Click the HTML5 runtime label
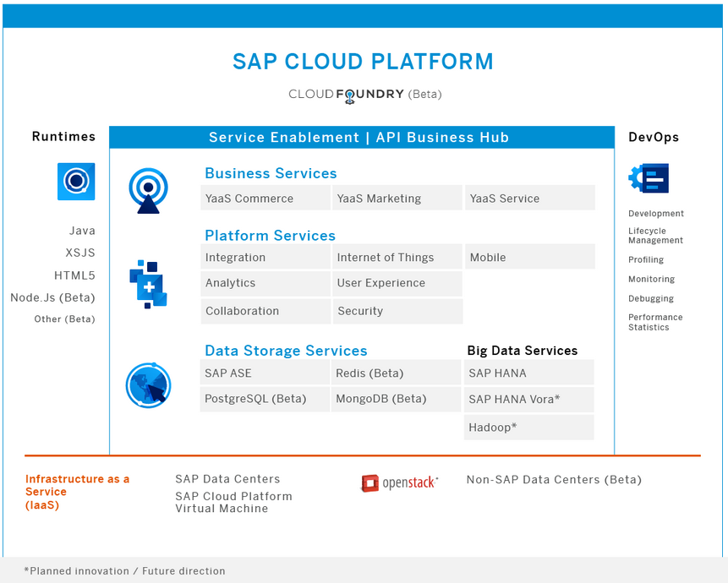Viewport: 728px width, 583px height. tap(74, 275)
